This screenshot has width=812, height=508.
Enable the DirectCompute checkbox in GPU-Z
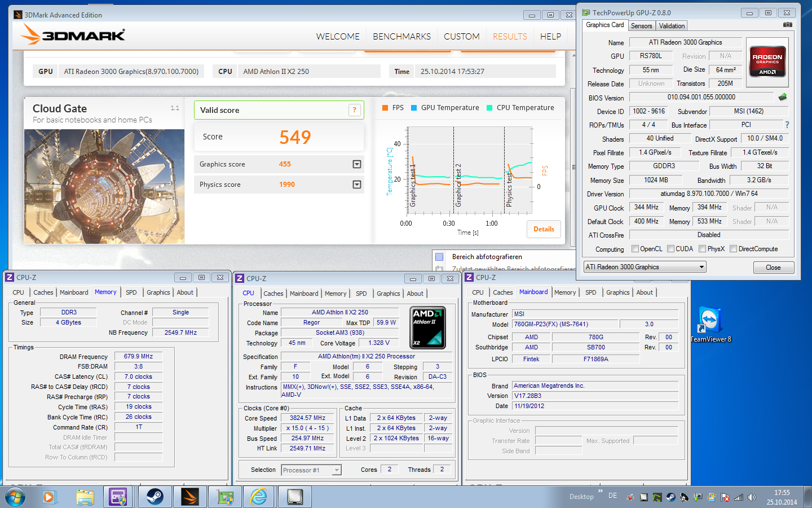pos(734,249)
